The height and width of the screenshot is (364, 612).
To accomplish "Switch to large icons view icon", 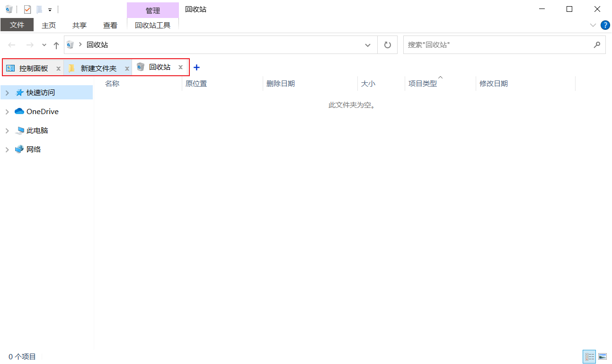I will 603,356.
